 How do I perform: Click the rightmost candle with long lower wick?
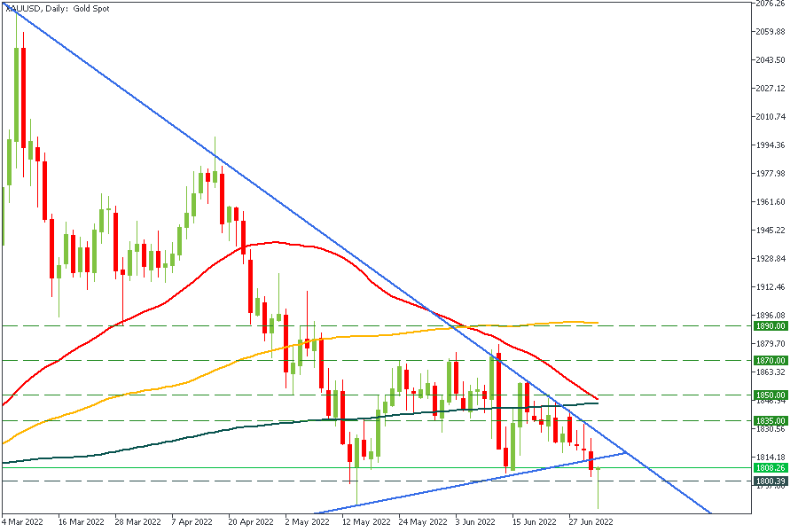(598, 486)
